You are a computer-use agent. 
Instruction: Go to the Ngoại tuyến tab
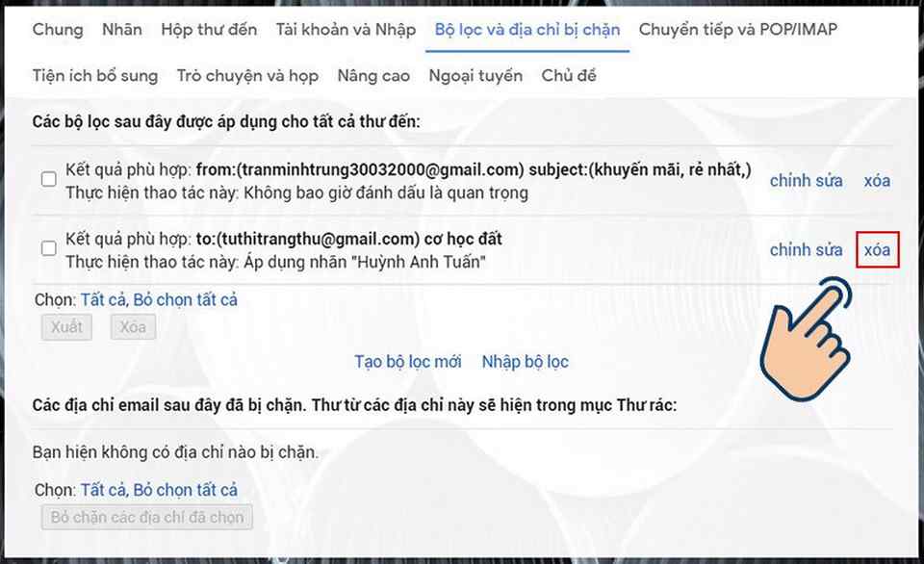point(475,75)
